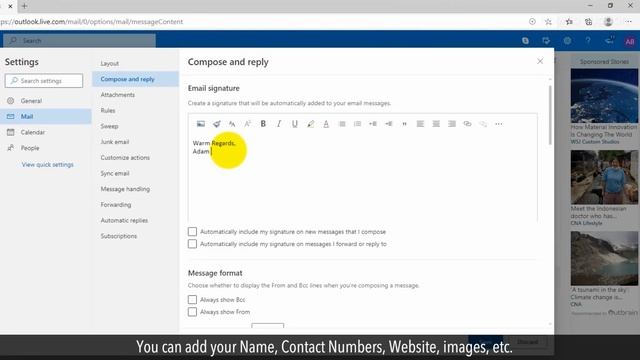Open View quick settings link

(48, 164)
